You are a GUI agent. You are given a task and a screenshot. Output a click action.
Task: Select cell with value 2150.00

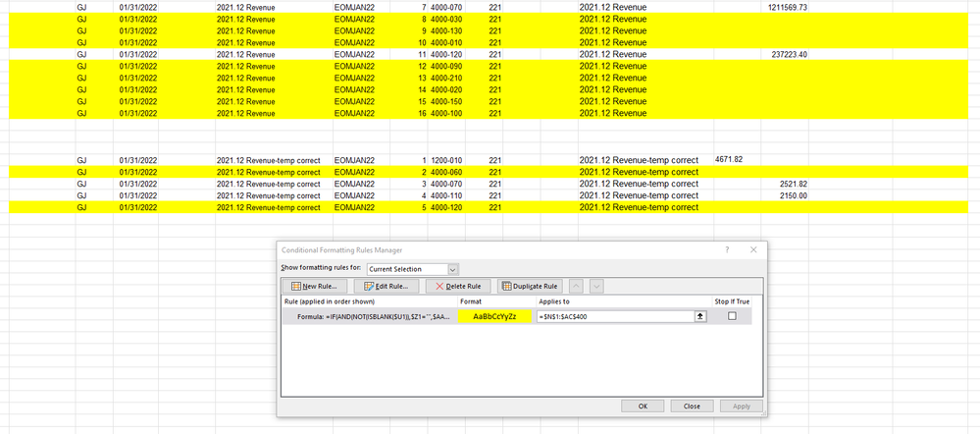coord(785,195)
